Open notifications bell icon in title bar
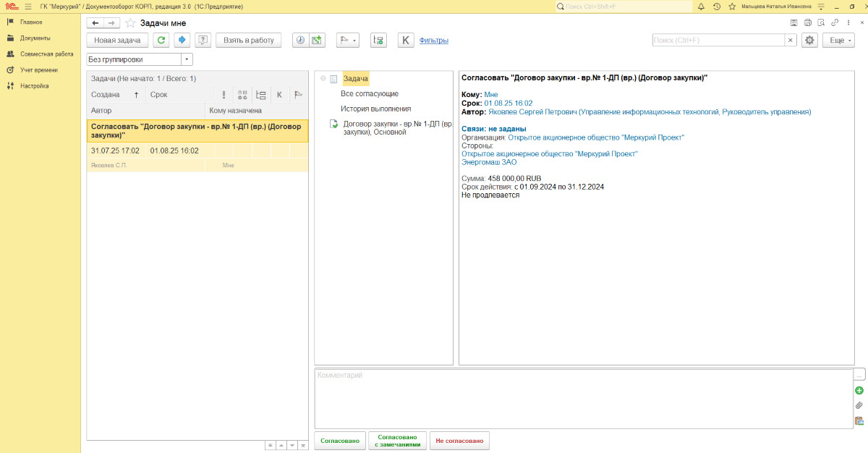 pos(701,7)
